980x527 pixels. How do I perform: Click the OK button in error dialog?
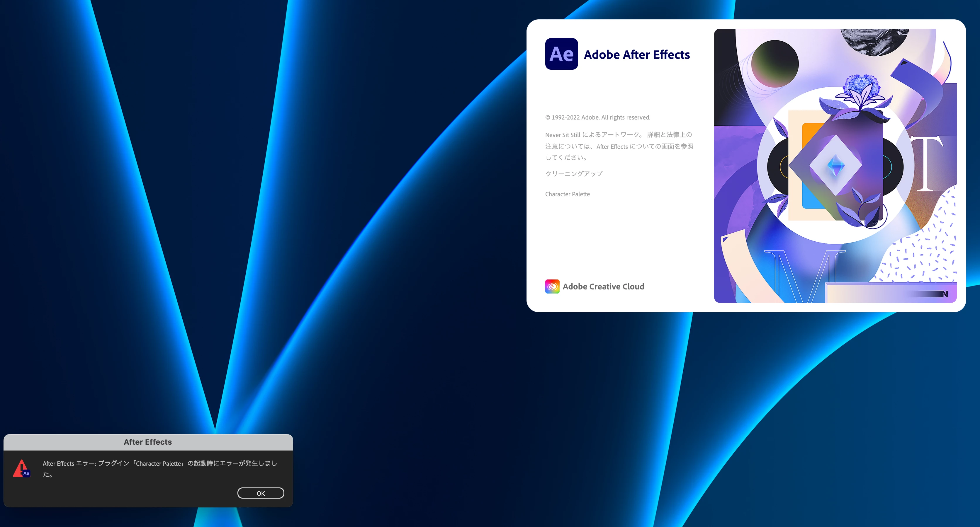pyautogui.click(x=261, y=493)
